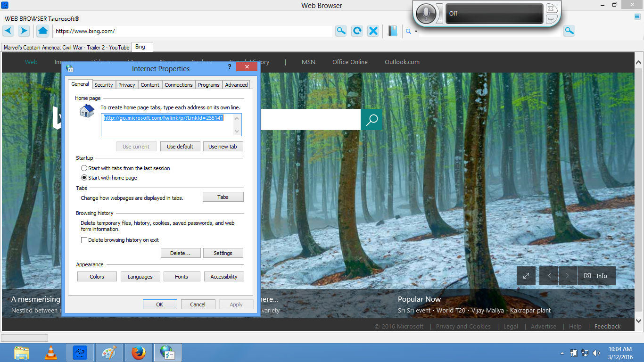
Task: Show hidden system tray icons
Action: (562, 353)
